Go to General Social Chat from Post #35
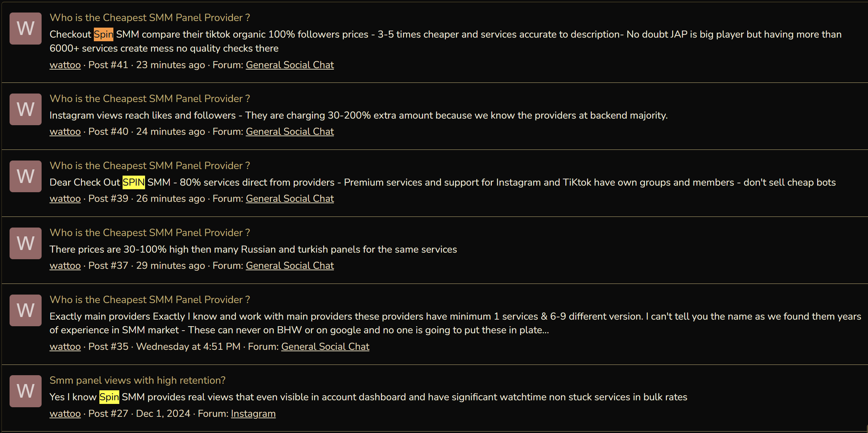The height and width of the screenshot is (433, 868). 325,346
